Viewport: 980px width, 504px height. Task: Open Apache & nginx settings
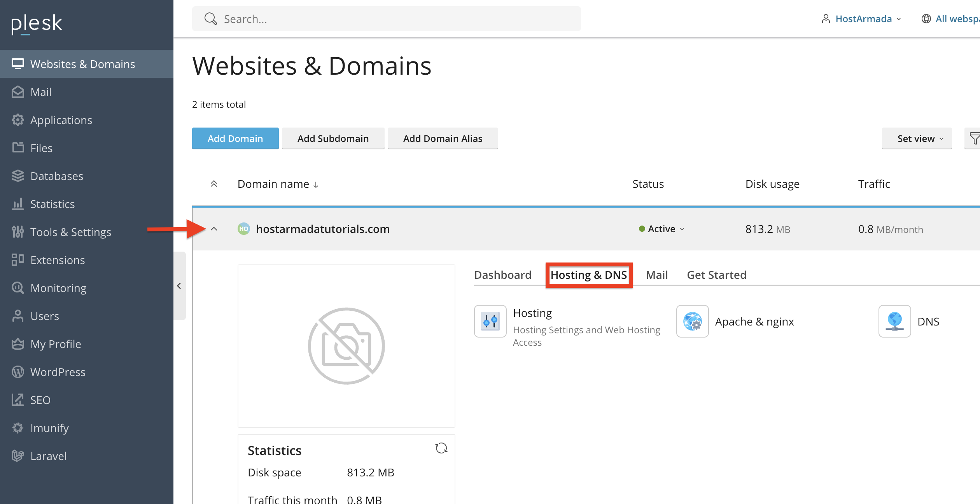pos(754,321)
